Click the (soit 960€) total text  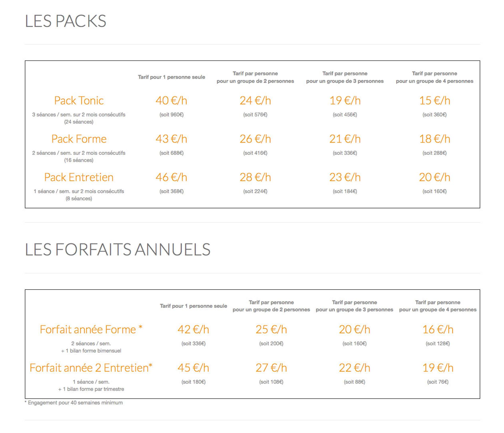pos(171,115)
